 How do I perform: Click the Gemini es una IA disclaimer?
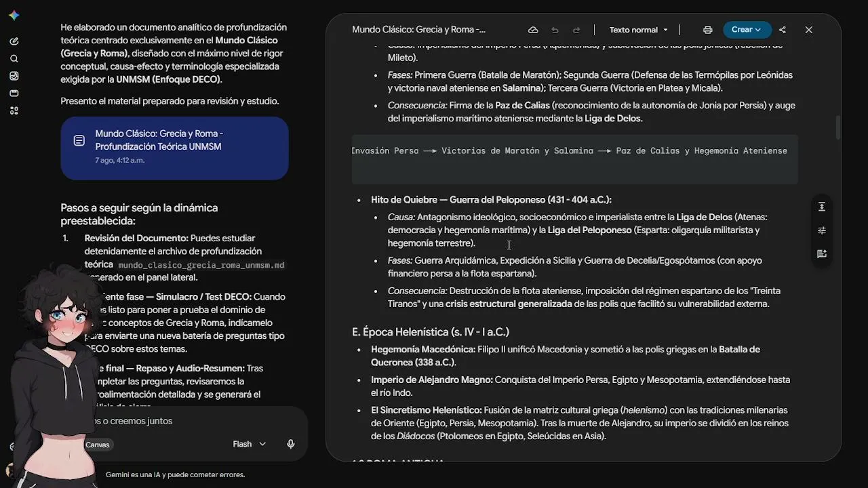(x=175, y=475)
